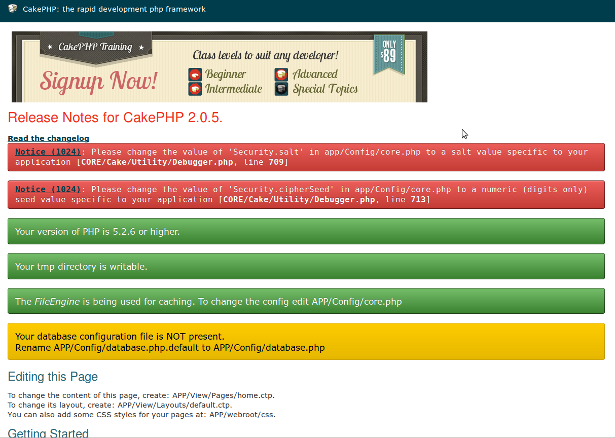Click the CakePHP Training banner badge
The image size is (615, 438).
(x=96, y=45)
